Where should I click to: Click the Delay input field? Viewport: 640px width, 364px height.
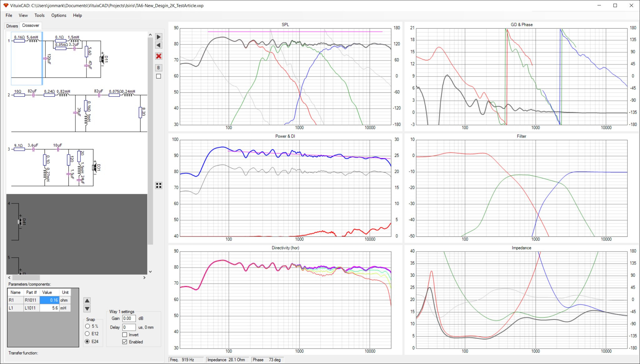coord(129,327)
